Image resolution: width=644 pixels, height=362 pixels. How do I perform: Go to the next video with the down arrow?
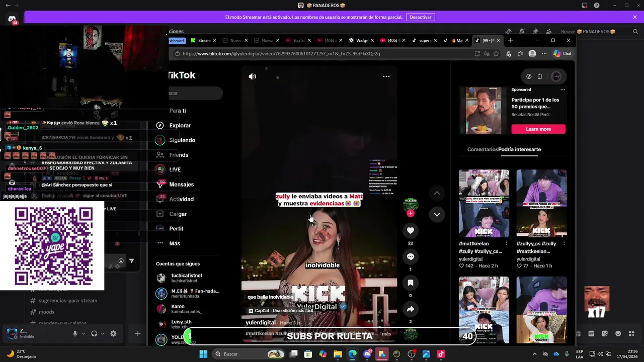(437, 214)
